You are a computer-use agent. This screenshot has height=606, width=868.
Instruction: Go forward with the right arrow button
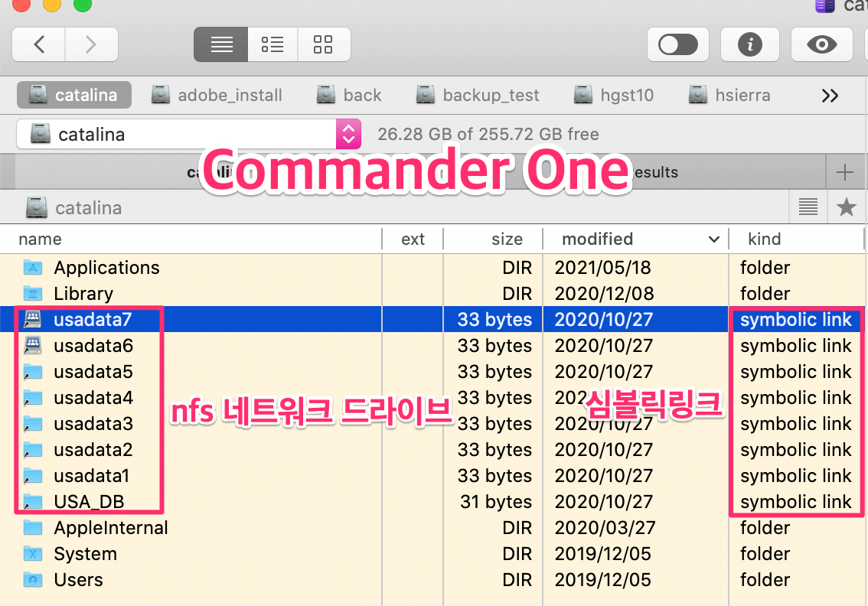(91, 44)
